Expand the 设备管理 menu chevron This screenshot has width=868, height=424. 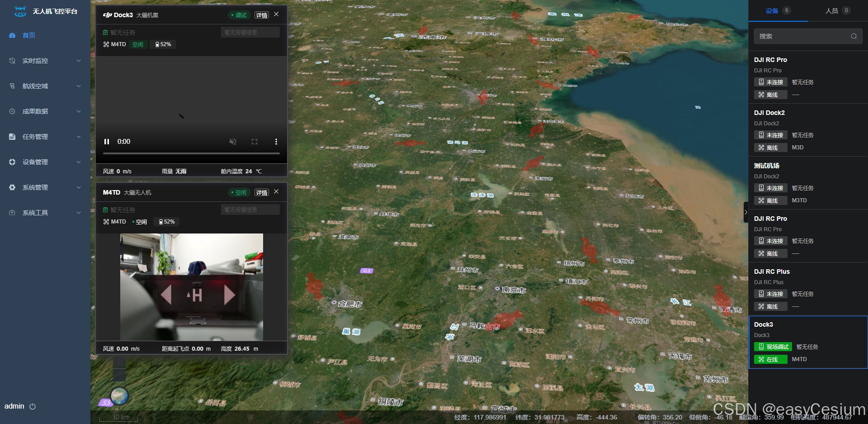pyautogui.click(x=79, y=162)
